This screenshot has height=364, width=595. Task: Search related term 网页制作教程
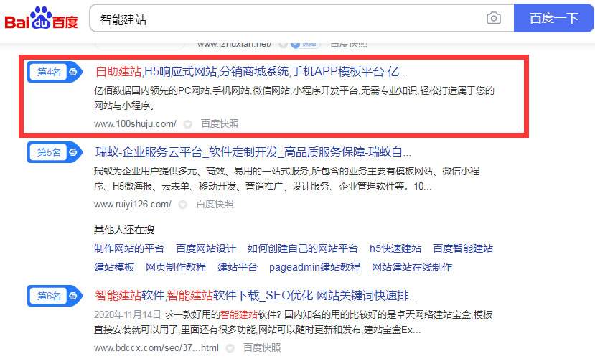pos(176,267)
